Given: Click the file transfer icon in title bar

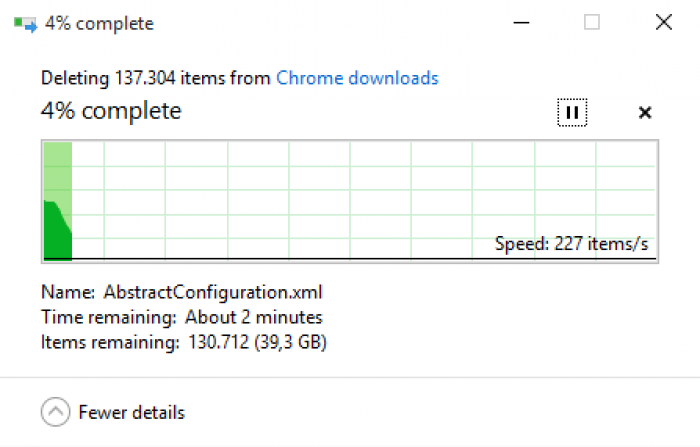Looking at the screenshot, I should pos(25,24).
